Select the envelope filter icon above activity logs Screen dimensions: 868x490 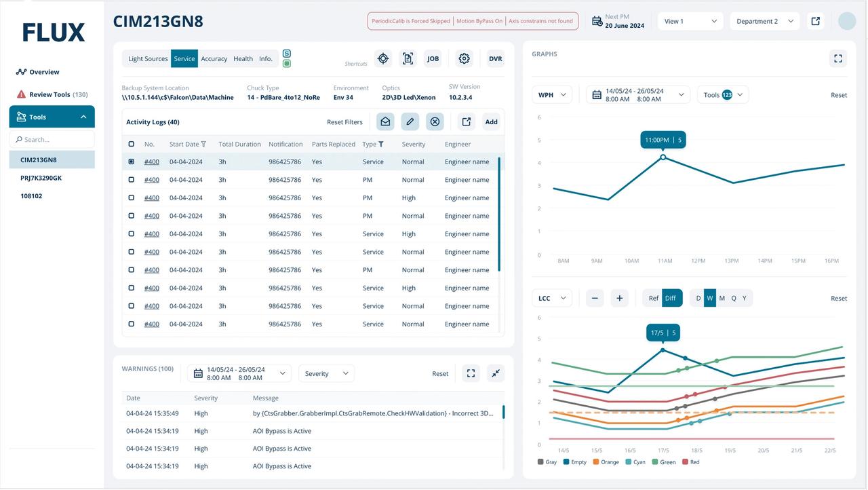point(385,121)
